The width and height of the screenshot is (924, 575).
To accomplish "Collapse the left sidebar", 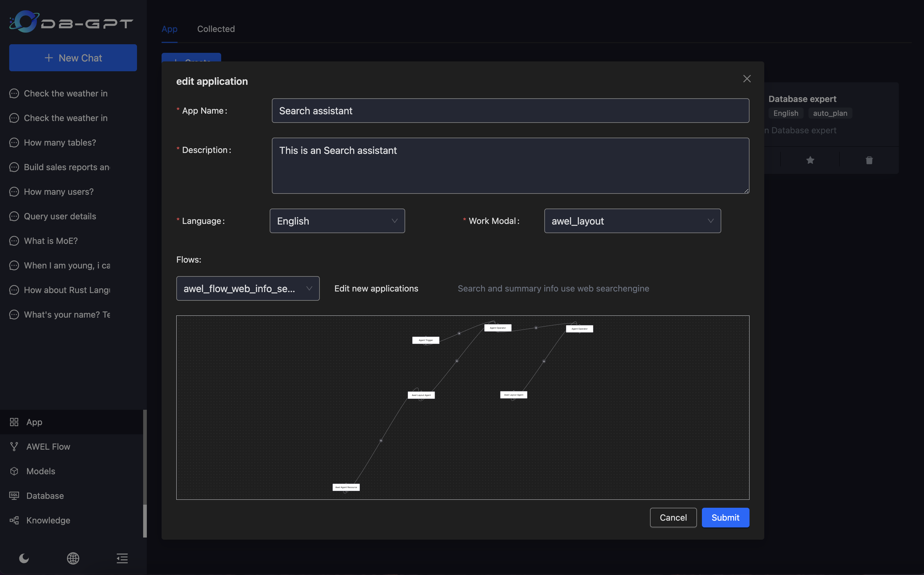I will 122,559.
